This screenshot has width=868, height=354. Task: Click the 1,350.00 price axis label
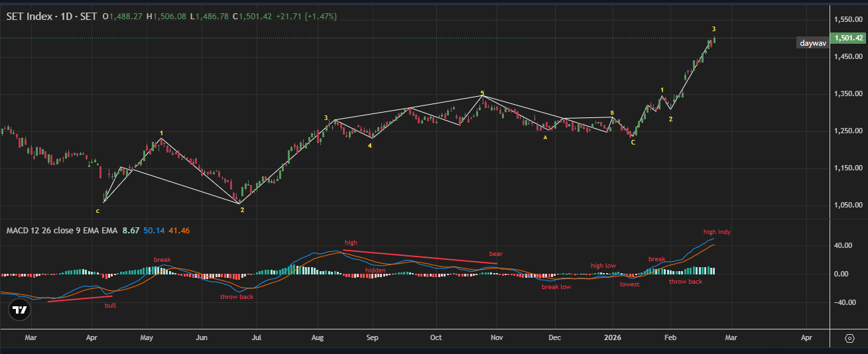click(849, 94)
